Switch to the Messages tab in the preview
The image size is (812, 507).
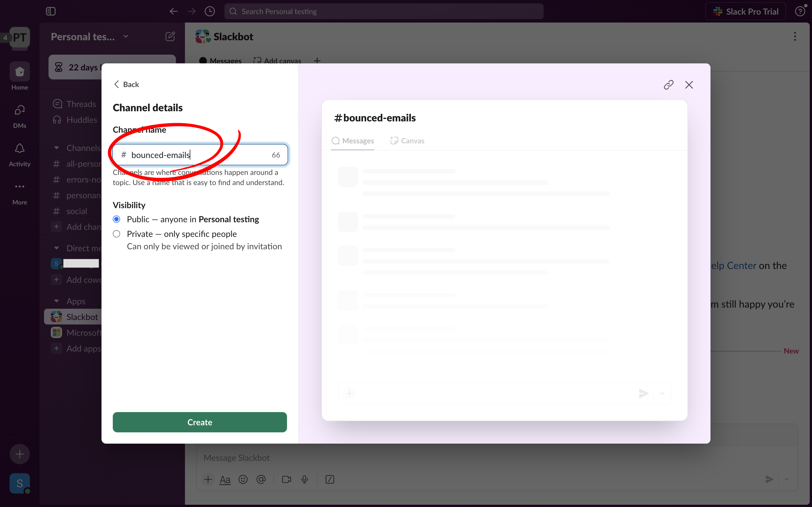pyautogui.click(x=352, y=141)
